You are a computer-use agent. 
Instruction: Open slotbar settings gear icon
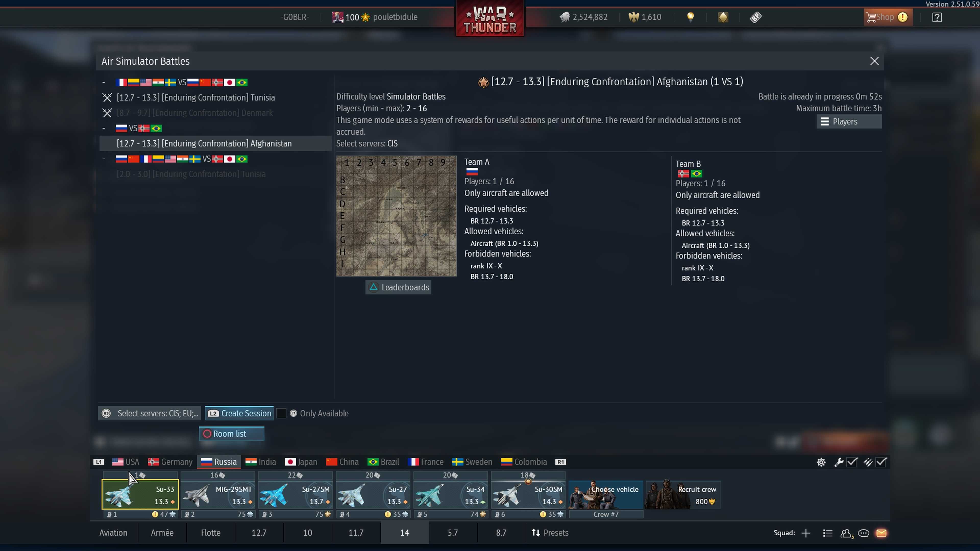pos(821,462)
